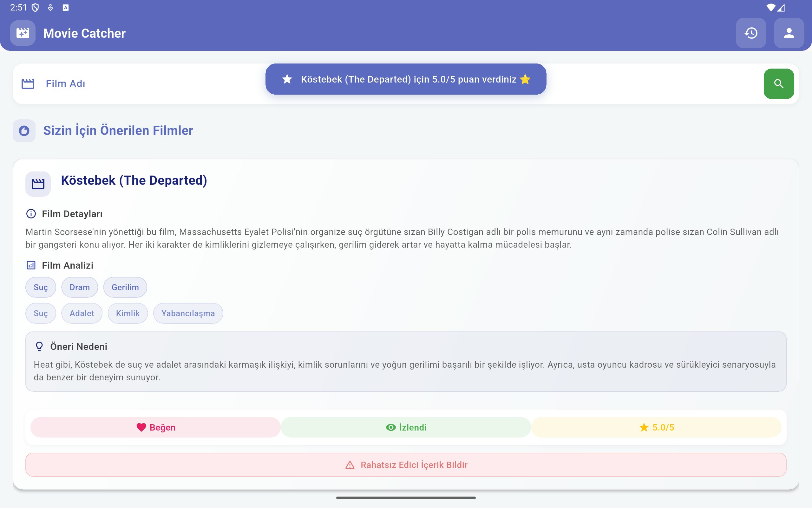This screenshot has width=812, height=508.
Task: Select the Yabancılaşma theme chip
Action: point(188,313)
